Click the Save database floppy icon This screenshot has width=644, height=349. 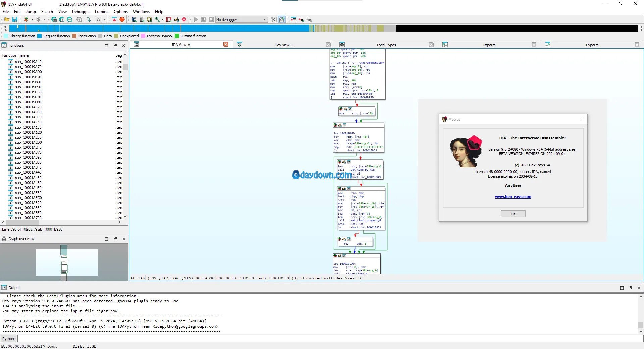point(15,20)
